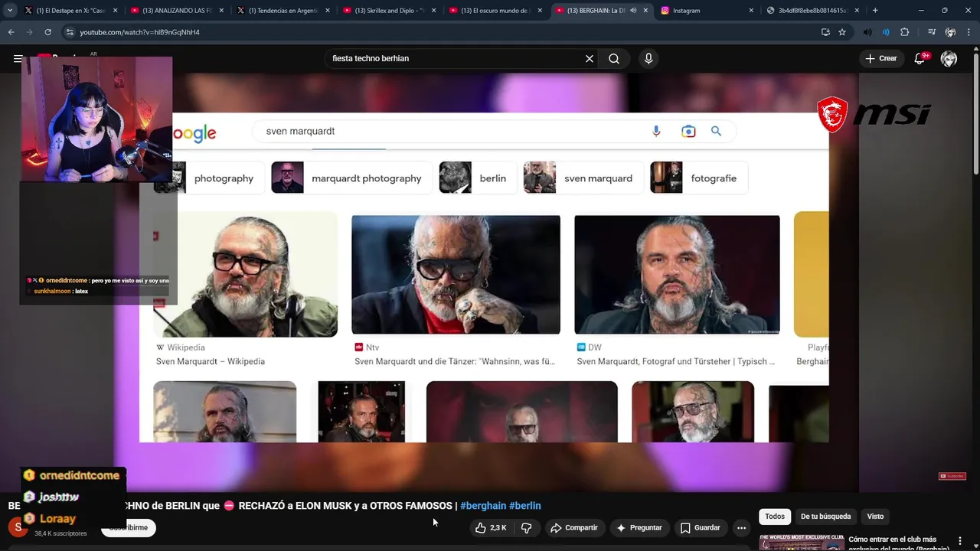Select the Todos filter chip
The height and width of the screenshot is (551, 980).
coord(775,517)
